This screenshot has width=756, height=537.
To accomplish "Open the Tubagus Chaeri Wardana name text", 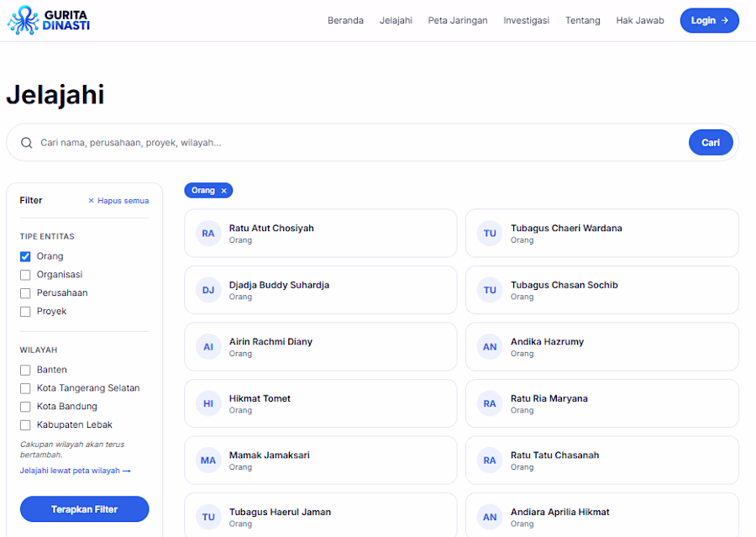I will pyautogui.click(x=566, y=229).
